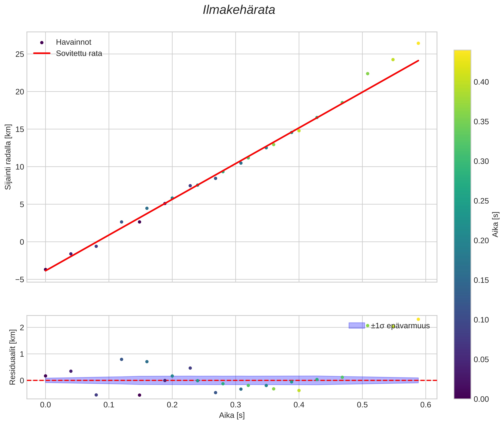Select the yellow residual point near 0.59 s
Screen dimensions: 504x424
pos(418,319)
